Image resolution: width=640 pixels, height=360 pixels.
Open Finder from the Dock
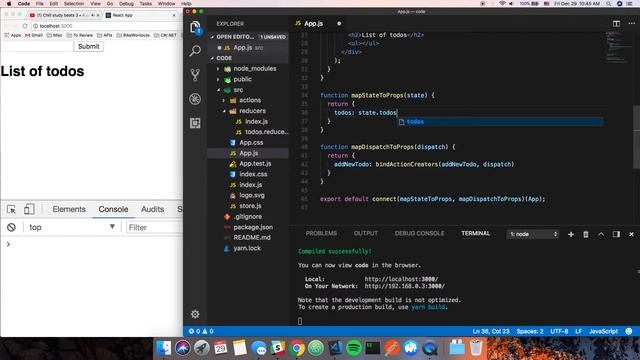click(x=164, y=348)
